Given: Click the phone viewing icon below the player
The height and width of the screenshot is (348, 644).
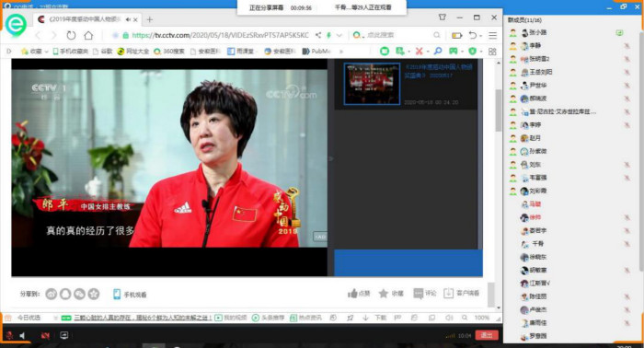Looking at the screenshot, I should pyautogui.click(x=117, y=295).
